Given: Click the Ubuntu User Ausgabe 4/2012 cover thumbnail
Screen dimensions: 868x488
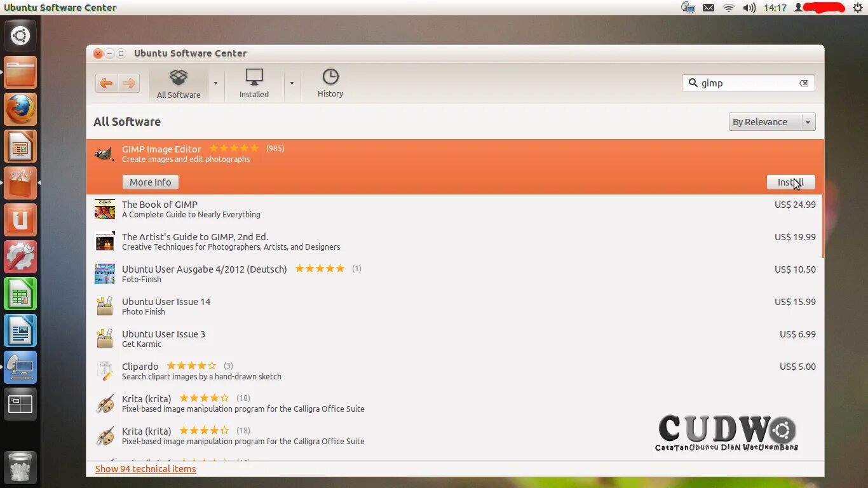Looking at the screenshot, I should pyautogui.click(x=105, y=274).
